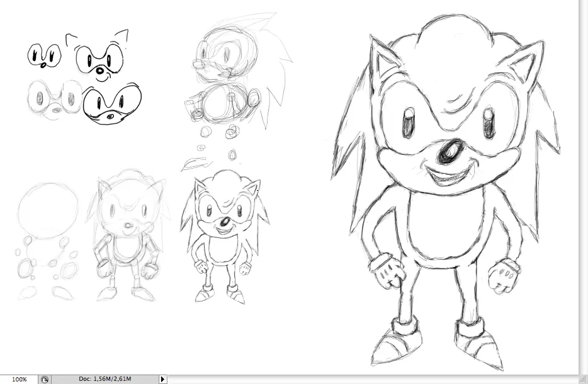
Task: Click the faint empty circle head sketch
Action: pos(48,211)
